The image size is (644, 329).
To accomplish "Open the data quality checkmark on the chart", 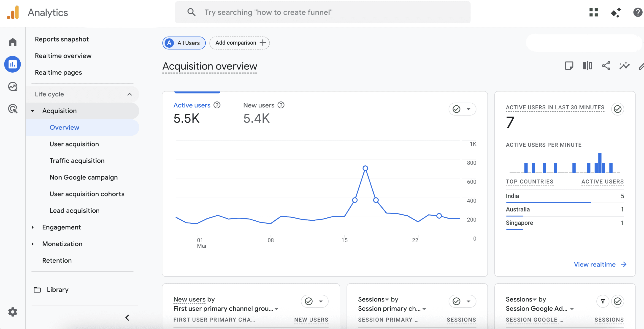I will point(456,109).
